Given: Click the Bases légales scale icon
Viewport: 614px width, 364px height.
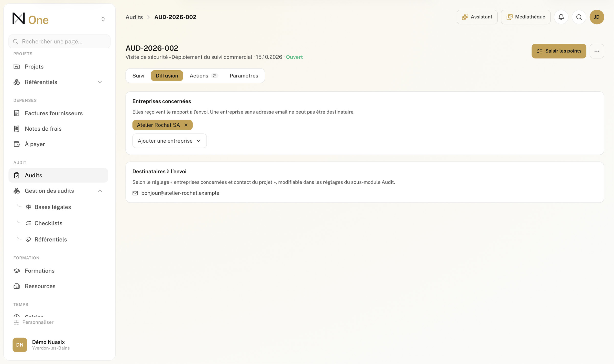Looking at the screenshot, I should [28, 207].
